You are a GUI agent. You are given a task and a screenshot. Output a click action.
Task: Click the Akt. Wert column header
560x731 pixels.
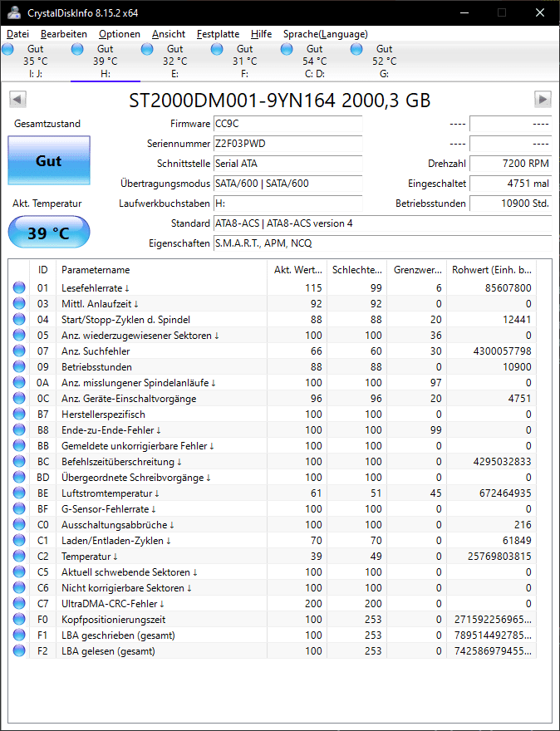(x=297, y=270)
